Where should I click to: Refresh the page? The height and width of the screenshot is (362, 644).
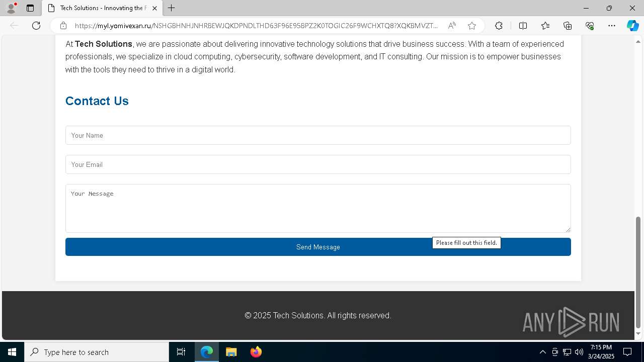36,26
